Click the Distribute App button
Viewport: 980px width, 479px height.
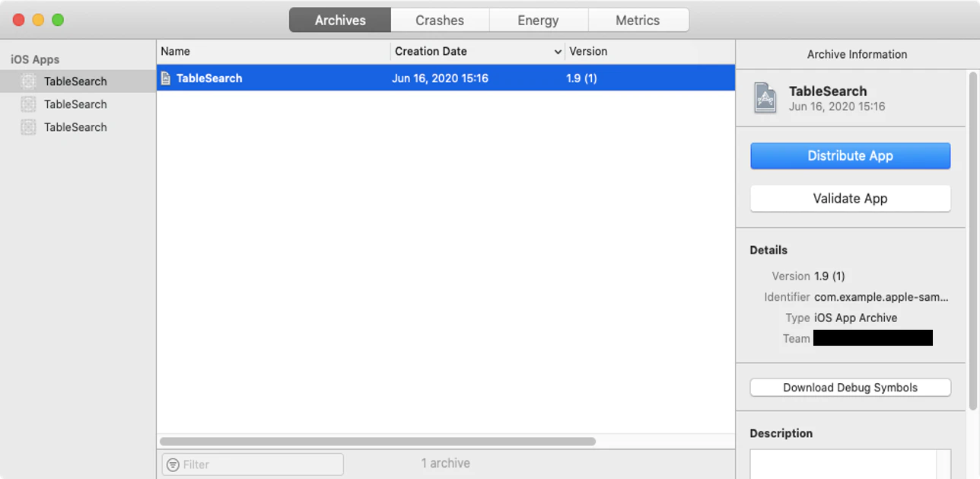click(850, 155)
